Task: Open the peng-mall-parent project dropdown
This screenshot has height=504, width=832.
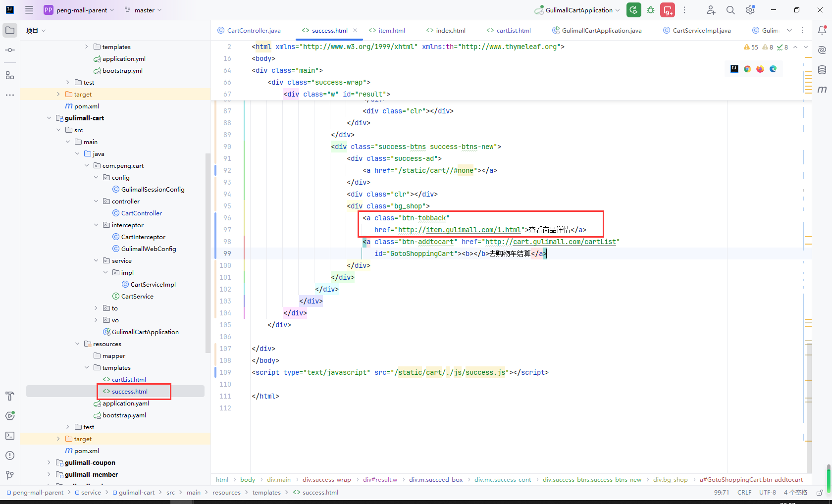Action: pyautogui.click(x=79, y=10)
